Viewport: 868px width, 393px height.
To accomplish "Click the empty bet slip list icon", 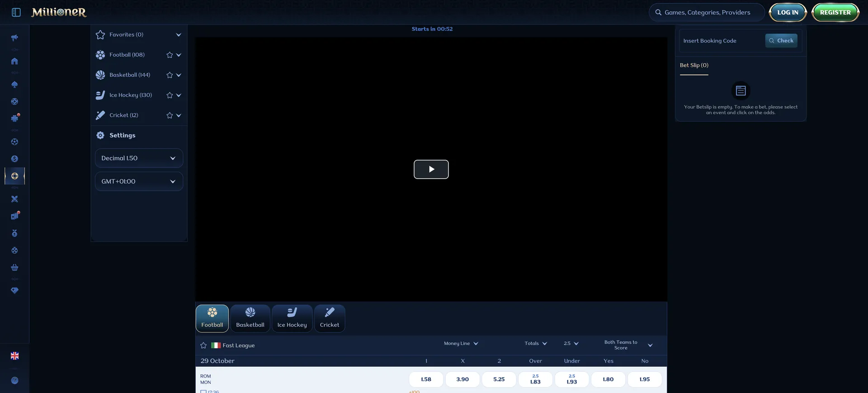I will [x=741, y=91].
